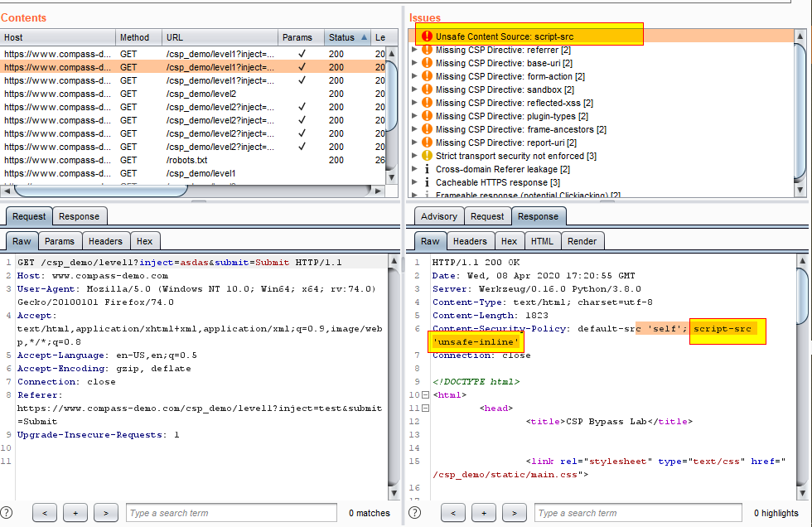Open the Response tab in the Contents pane

(x=80, y=216)
